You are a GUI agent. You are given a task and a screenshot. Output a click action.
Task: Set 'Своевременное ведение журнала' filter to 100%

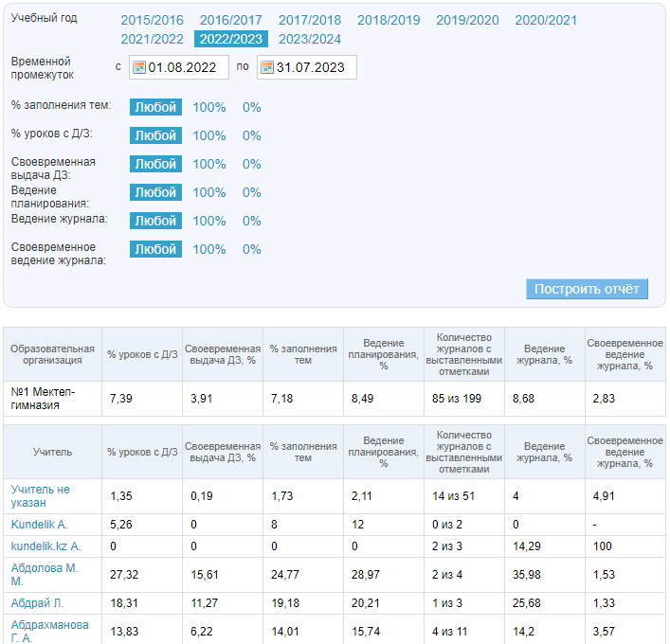pos(209,249)
